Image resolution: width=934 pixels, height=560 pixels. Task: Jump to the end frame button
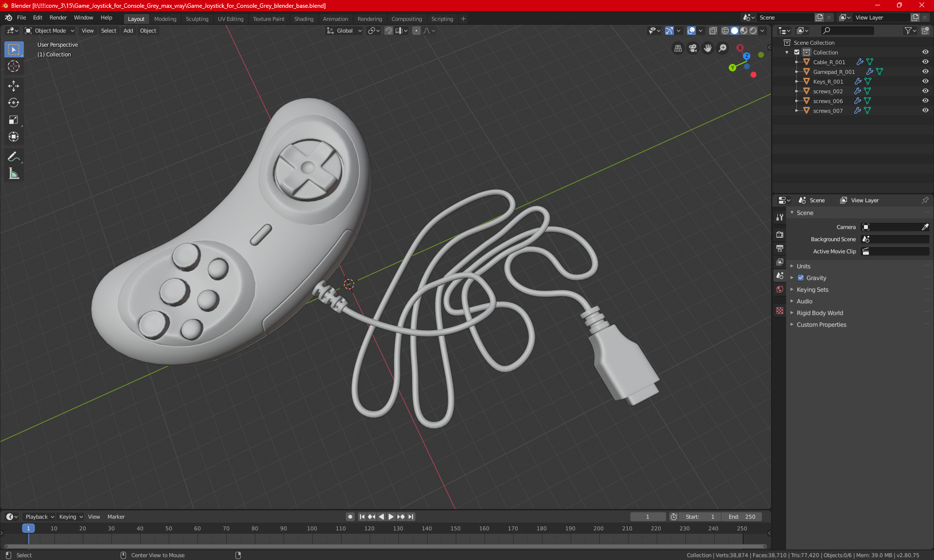(411, 517)
